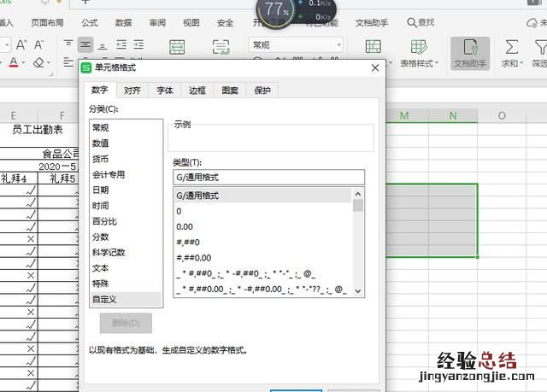Switch to the 对齐 tab
The width and height of the screenshot is (547, 392).
[x=132, y=90]
